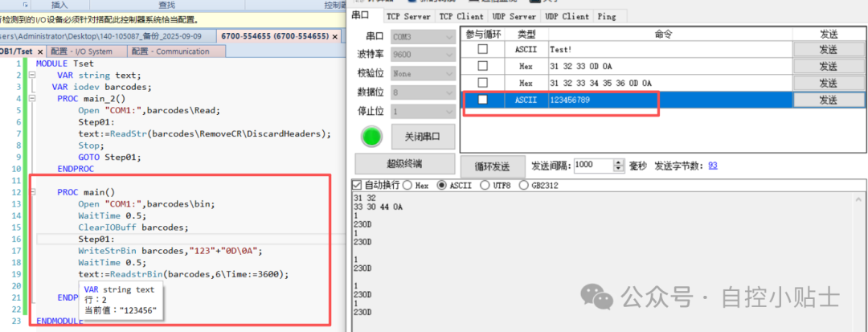This screenshot has width=868, height=332.
Task: Tick loop checkbox for 31 32 33 0D 0A row
Action: pos(483,66)
